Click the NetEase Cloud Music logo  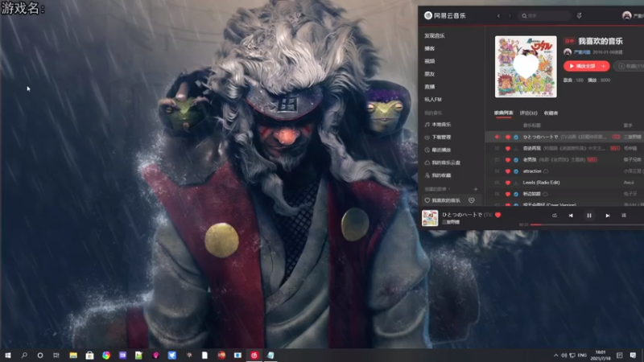point(445,15)
